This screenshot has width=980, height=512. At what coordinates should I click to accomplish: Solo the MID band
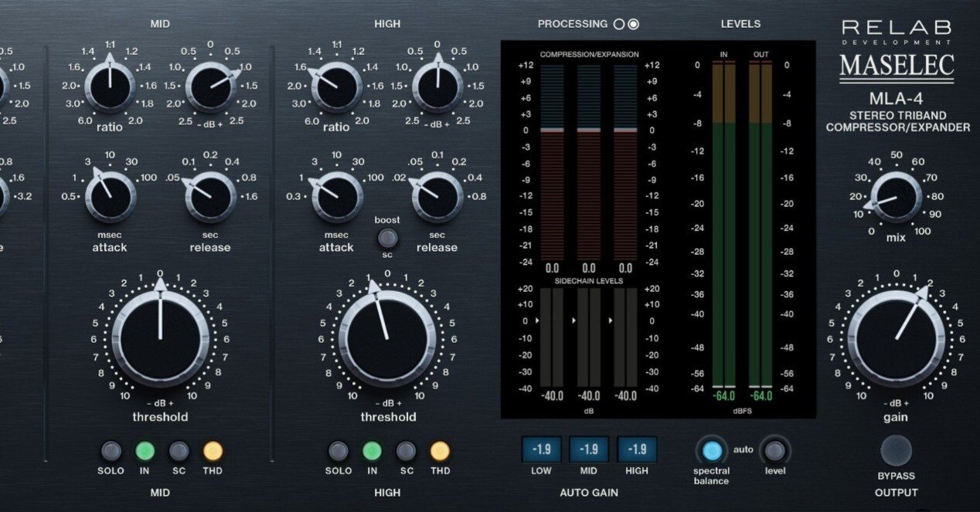click(111, 451)
